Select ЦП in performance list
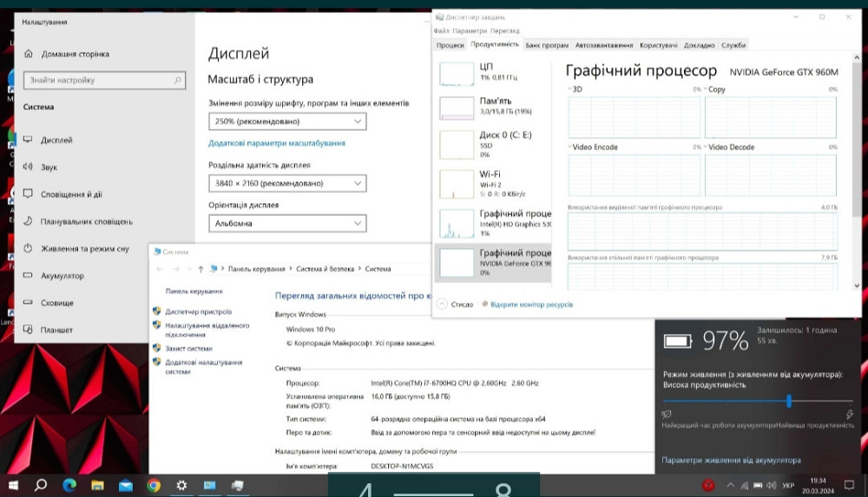This screenshot has width=868, height=497. click(493, 73)
